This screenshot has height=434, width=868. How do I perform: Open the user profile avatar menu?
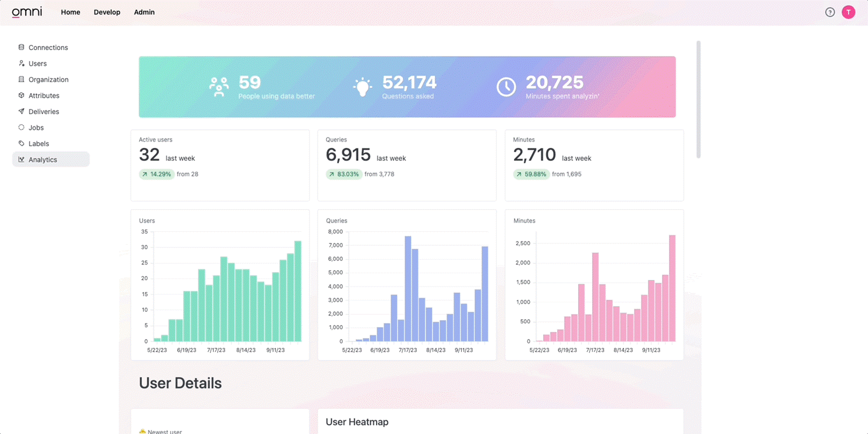pyautogui.click(x=848, y=12)
